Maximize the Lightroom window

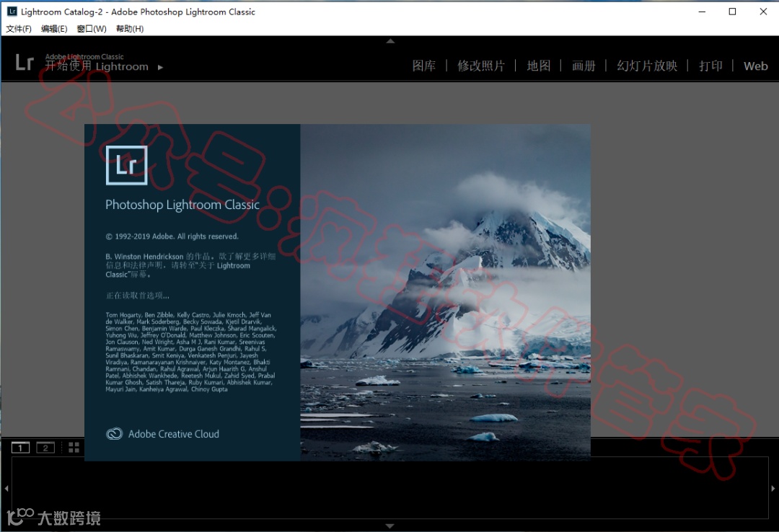click(x=732, y=12)
